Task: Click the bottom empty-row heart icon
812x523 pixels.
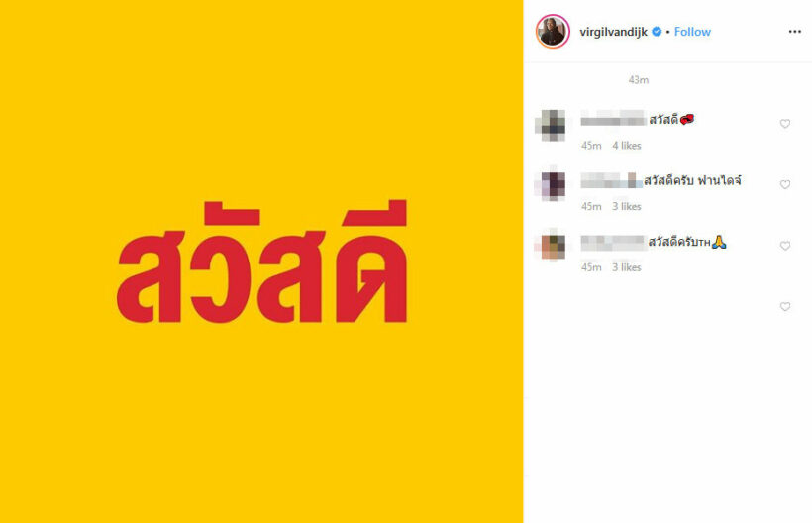Action: (785, 306)
